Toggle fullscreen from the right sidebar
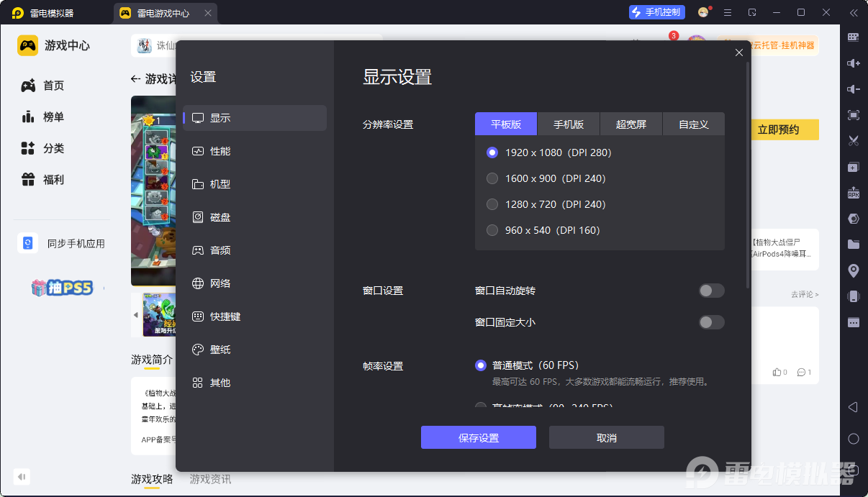 click(854, 115)
